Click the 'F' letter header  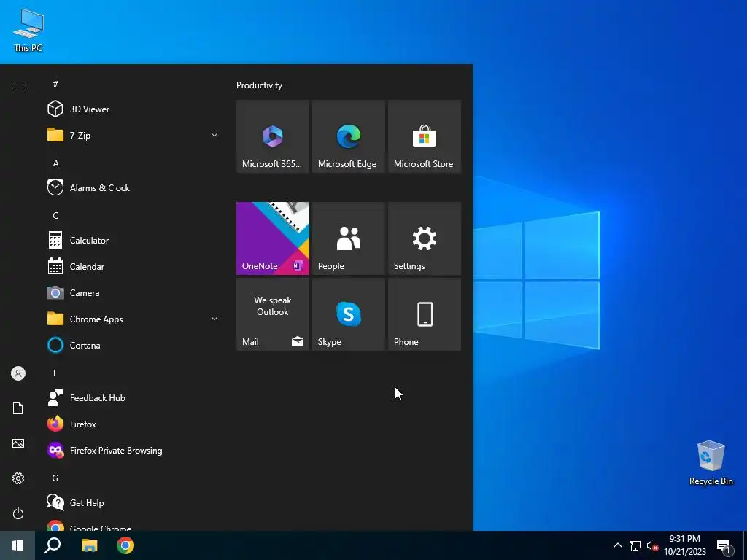click(x=55, y=373)
